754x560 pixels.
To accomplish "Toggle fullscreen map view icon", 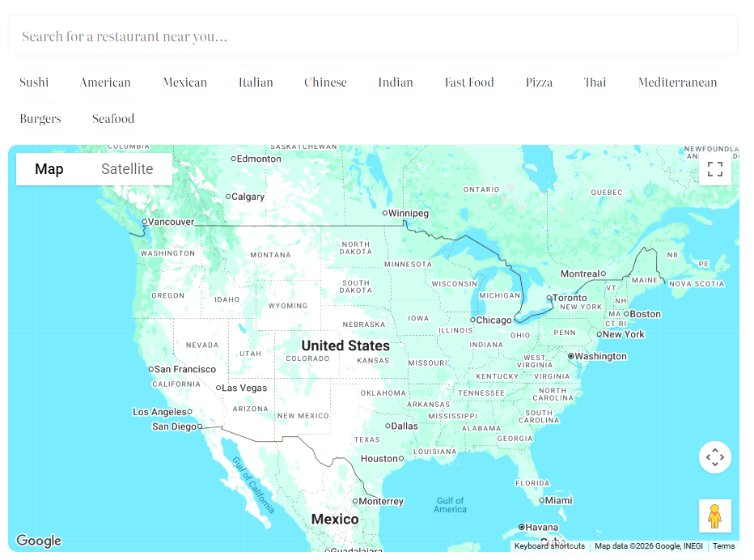I will click(714, 169).
